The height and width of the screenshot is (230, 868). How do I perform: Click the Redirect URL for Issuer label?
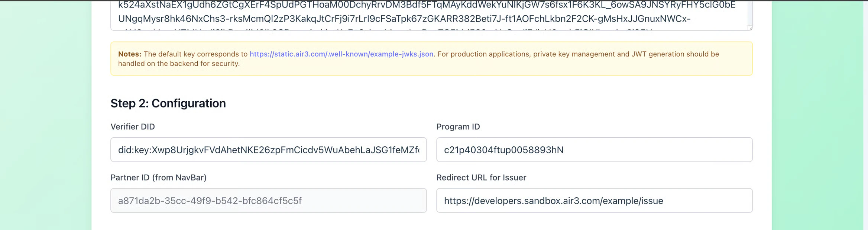tap(481, 178)
